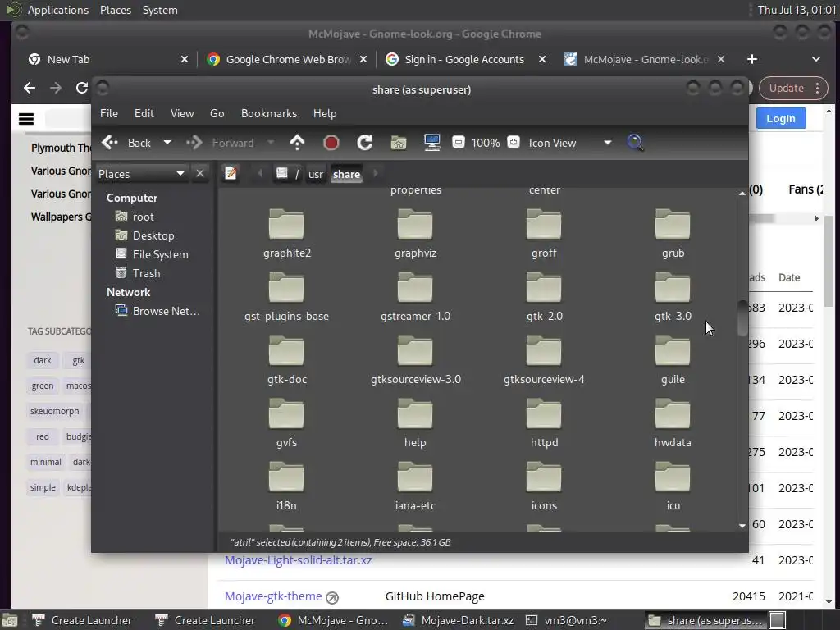Open search with the magnifier icon
840x630 pixels.
click(635, 143)
